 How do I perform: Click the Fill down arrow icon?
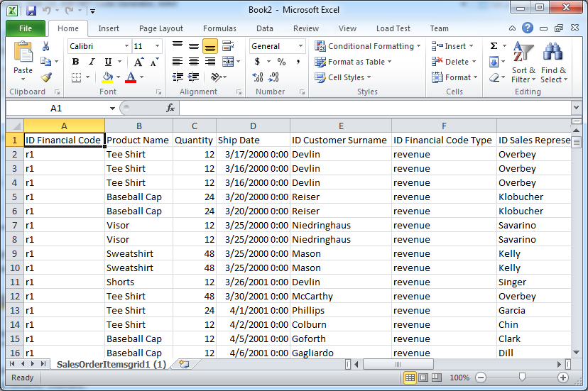tap(494, 62)
